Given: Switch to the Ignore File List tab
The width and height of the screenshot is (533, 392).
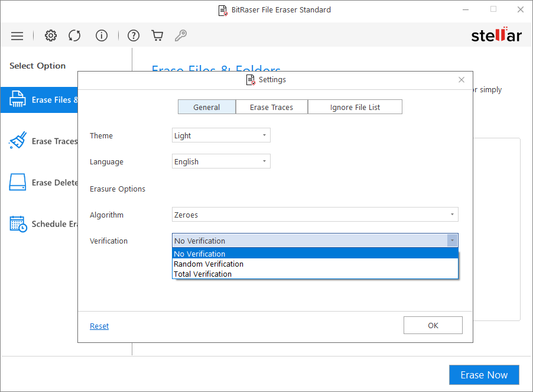Looking at the screenshot, I should 355,107.
